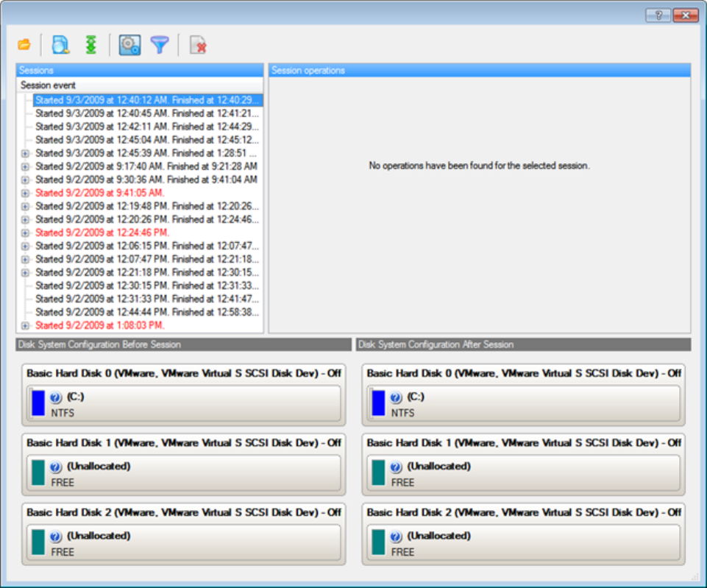This screenshot has width=707, height=588.
Task: Toggle the disk configuration view toolbar button
Action: click(130, 45)
